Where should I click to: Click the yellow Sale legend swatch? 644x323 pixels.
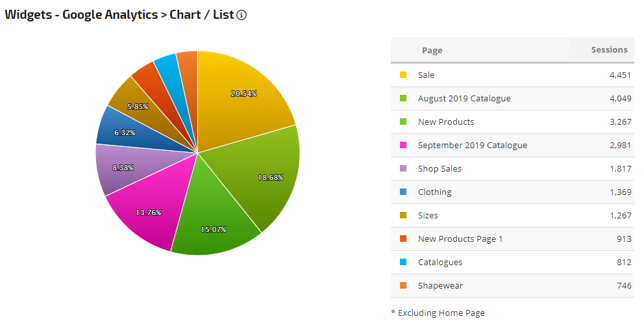tap(403, 75)
